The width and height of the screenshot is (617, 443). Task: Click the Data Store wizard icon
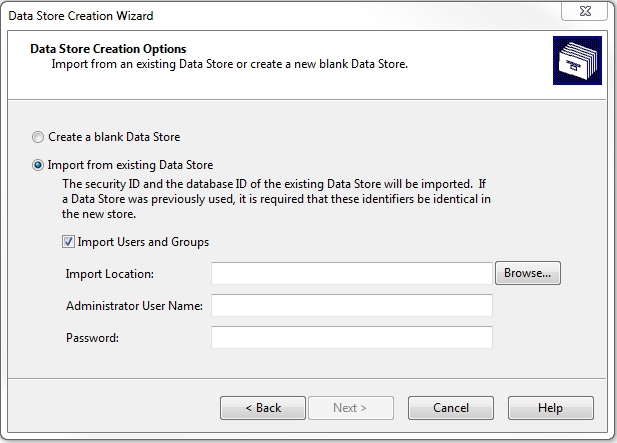tap(577, 61)
